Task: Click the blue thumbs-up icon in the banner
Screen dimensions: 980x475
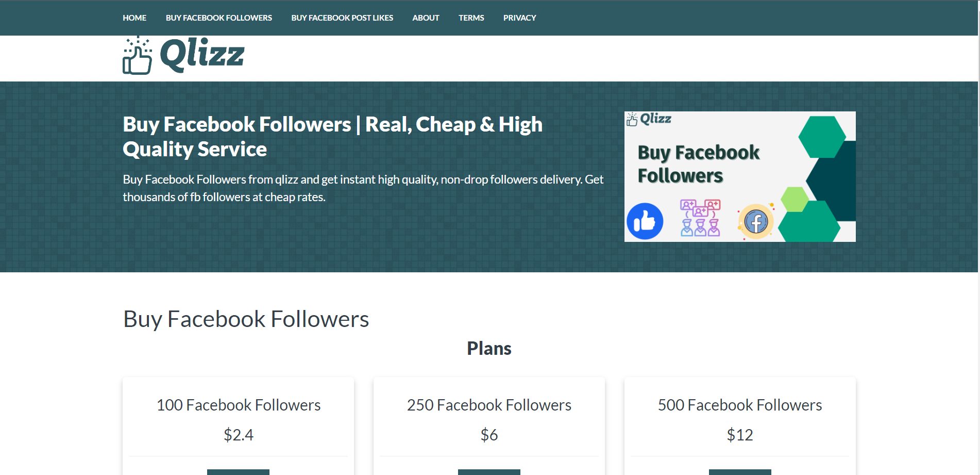Action: (x=645, y=221)
